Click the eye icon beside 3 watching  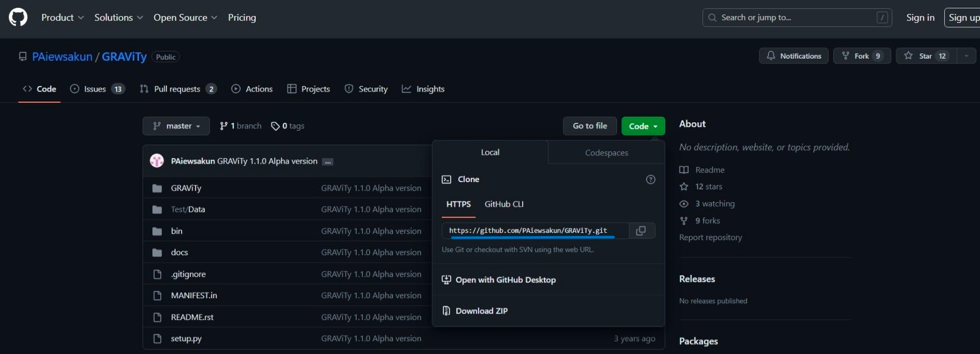coord(684,204)
